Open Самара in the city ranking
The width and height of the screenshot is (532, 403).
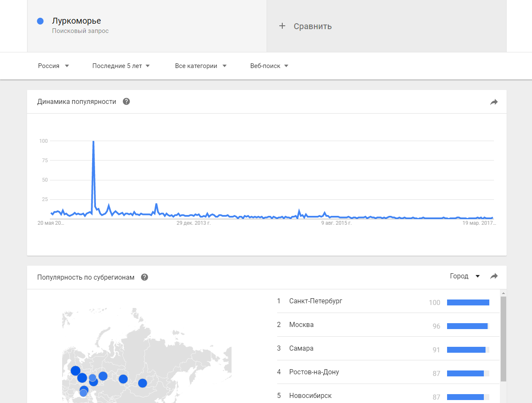tap(301, 349)
